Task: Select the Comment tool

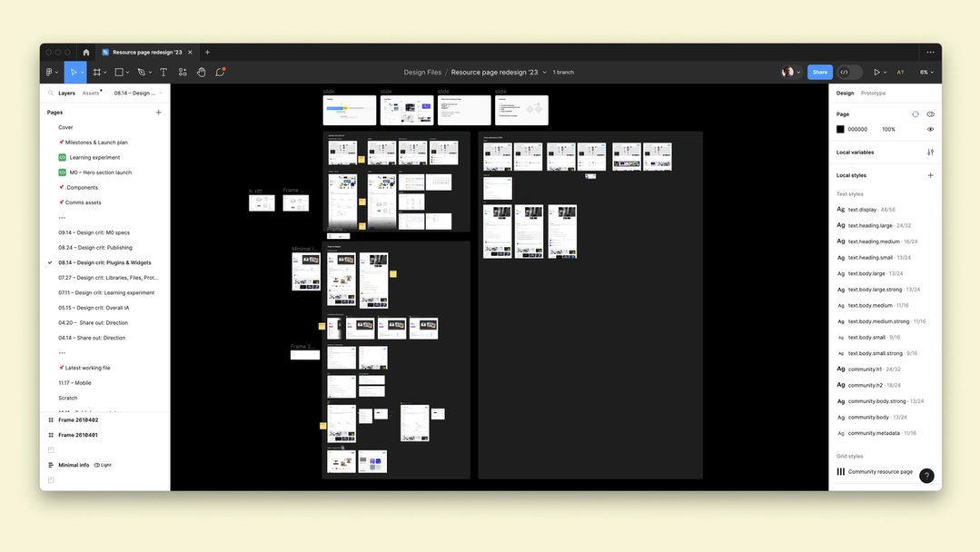Action: 219,72
